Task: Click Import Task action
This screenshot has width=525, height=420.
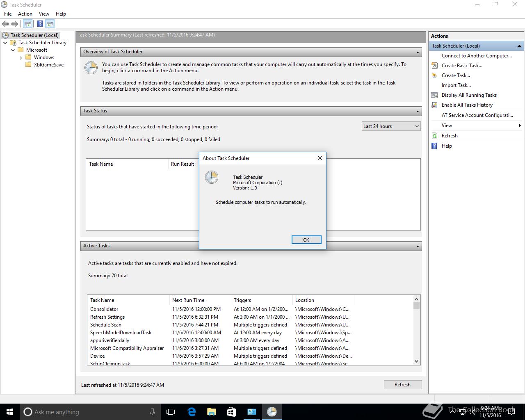Action: [456, 85]
